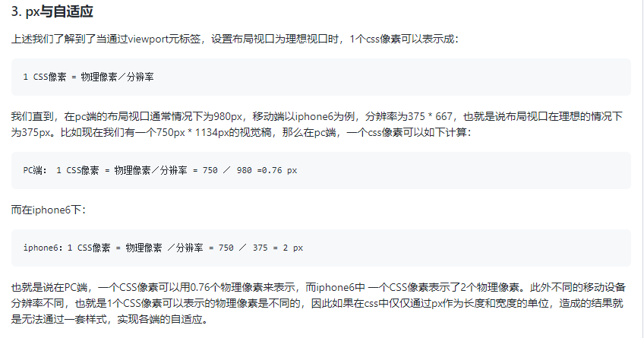Click 'iphone6:' label in the last code block
644x338 pixels.
[x=43, y=248]
